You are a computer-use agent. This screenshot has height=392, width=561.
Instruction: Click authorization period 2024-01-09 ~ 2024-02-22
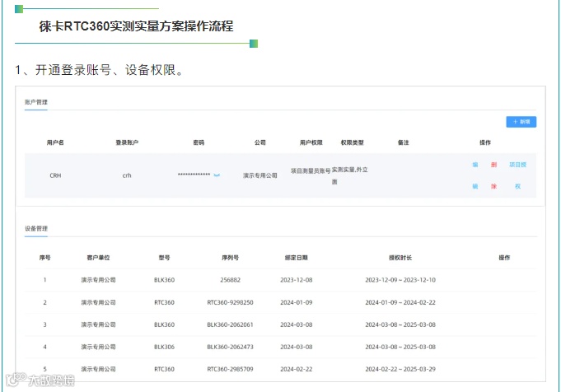[x=400, y=302]
